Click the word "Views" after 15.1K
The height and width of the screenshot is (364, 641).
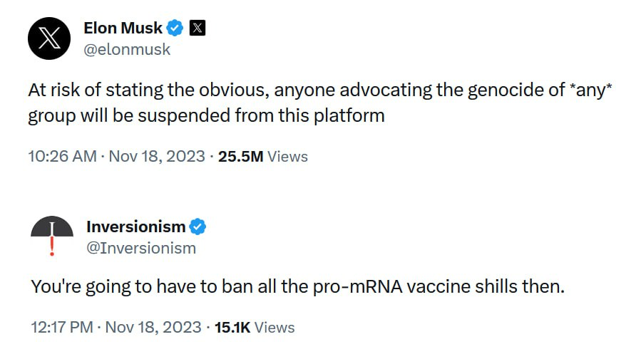click(275, 327)
